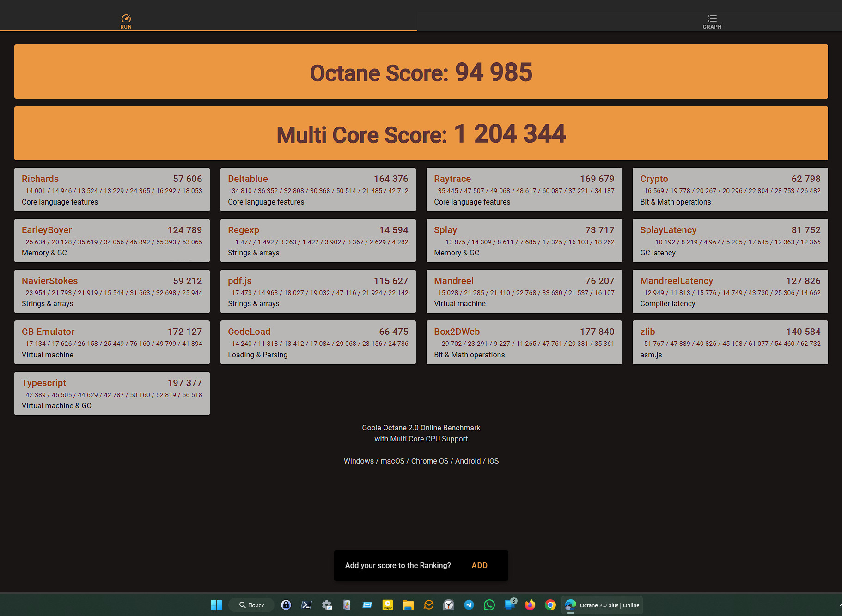Open the clock app in the taskbar
Image resolution: width=842 pixels, height=616 pixels.
[x=449, y=605]
